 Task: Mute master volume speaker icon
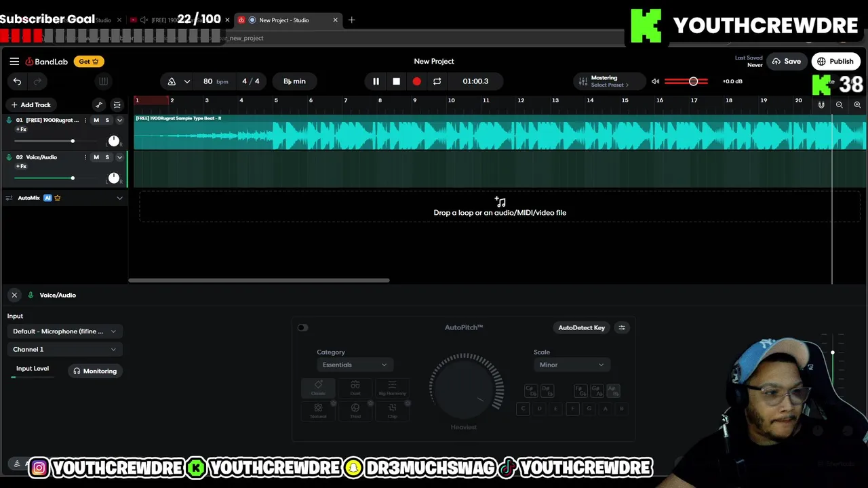coord(655,81)
